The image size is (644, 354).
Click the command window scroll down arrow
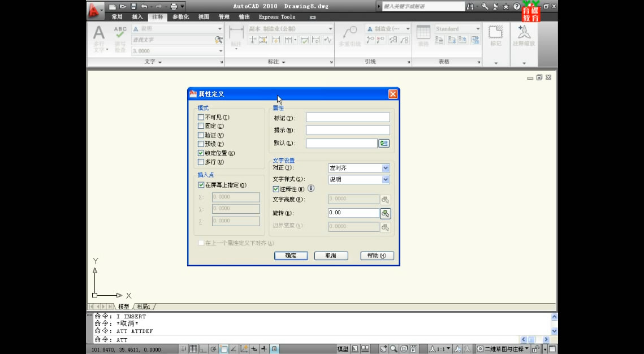(554, 331)
